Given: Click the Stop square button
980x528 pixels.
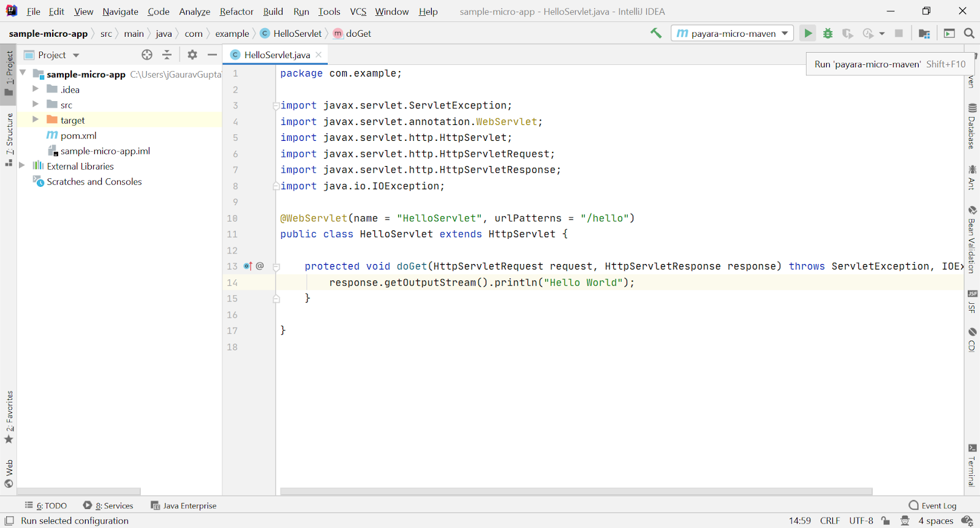Looking at the screenshot, I should point(899,33).
